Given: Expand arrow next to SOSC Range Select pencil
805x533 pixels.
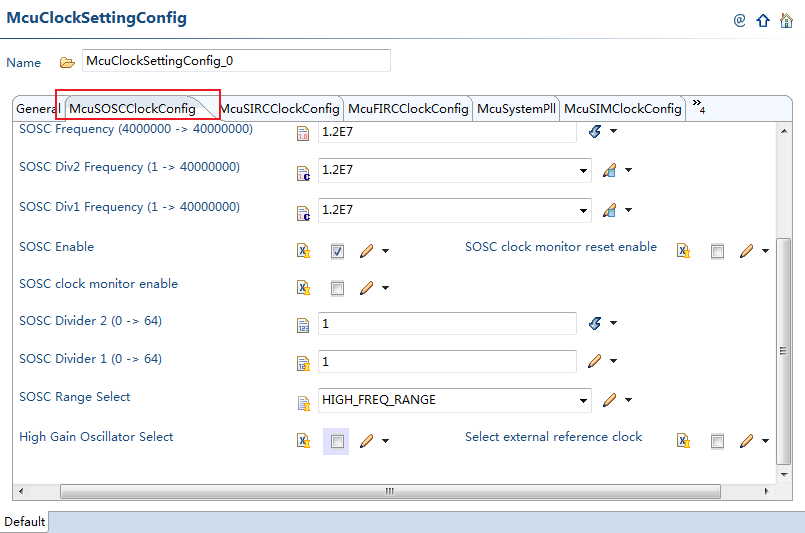Looking at the screenshot, I should point(628,400).
